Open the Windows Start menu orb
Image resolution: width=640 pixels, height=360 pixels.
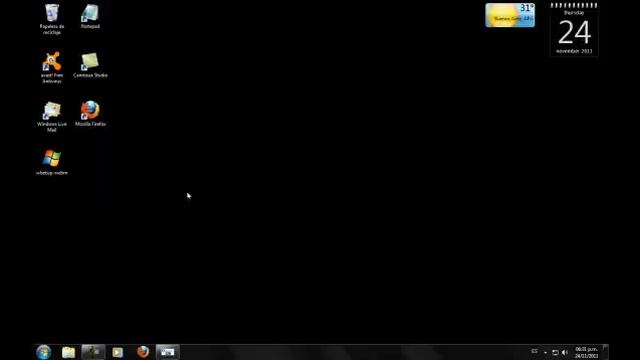coord(44,352)
